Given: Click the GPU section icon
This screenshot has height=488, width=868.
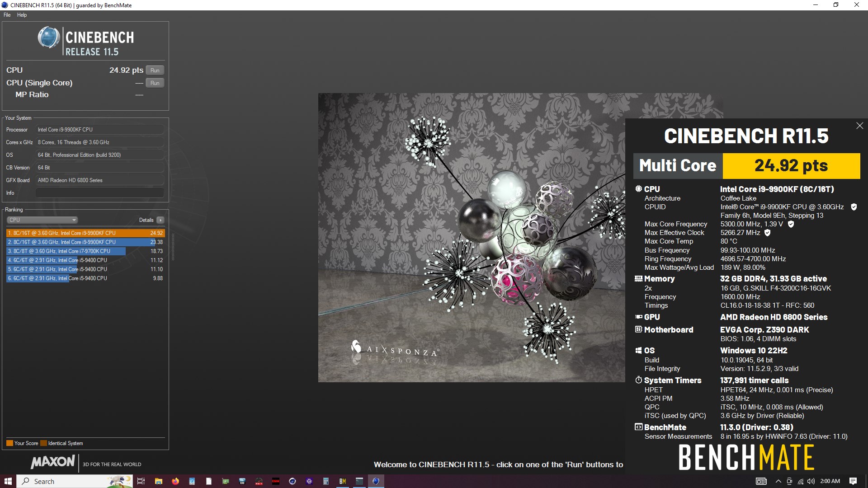Looking at the screenshot, I should point(638,317).
